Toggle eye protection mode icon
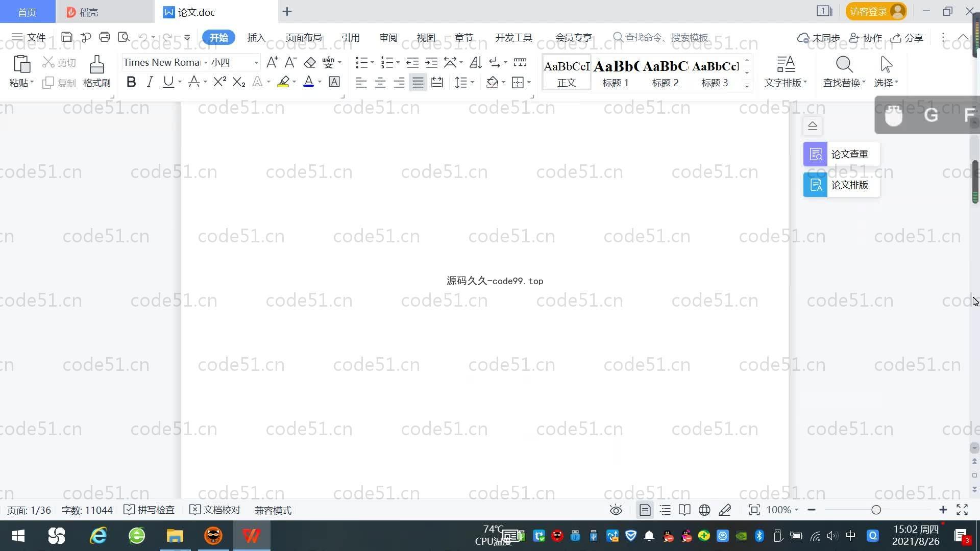Screen dimensions: 980x551 tap(616, 510)
